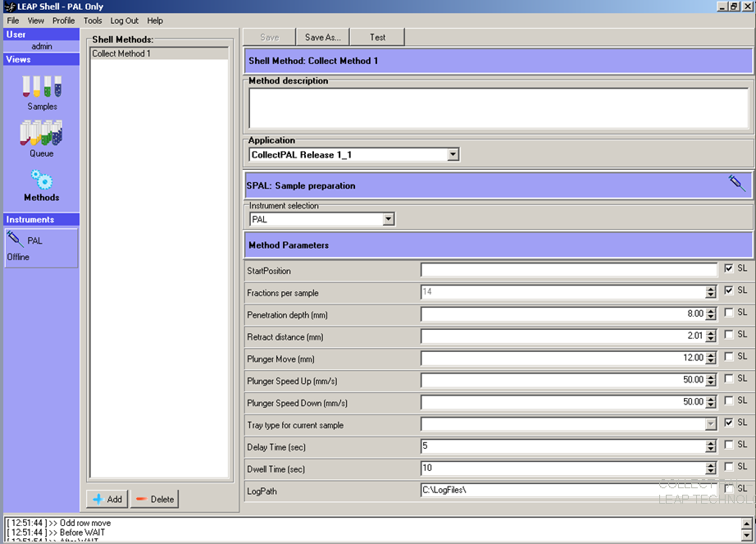The width and height of the screenshot is (756, 544).
Task: Select Collect Method 1 in Shell Methods
Action: coord(159,53)
